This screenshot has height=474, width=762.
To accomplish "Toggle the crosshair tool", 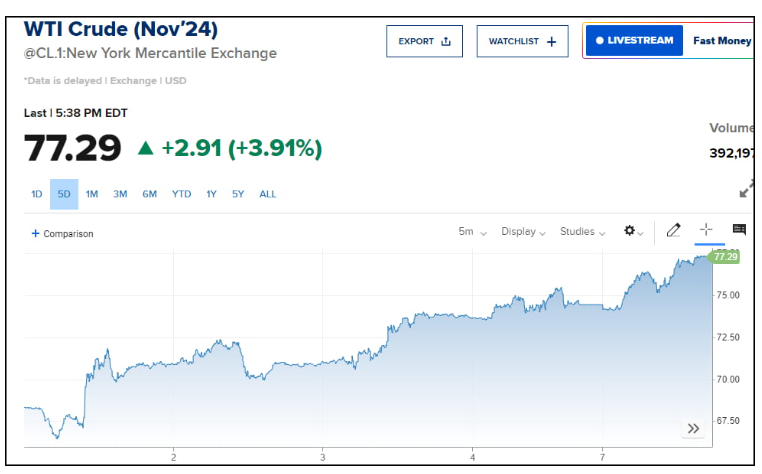I will click(706, 231).
